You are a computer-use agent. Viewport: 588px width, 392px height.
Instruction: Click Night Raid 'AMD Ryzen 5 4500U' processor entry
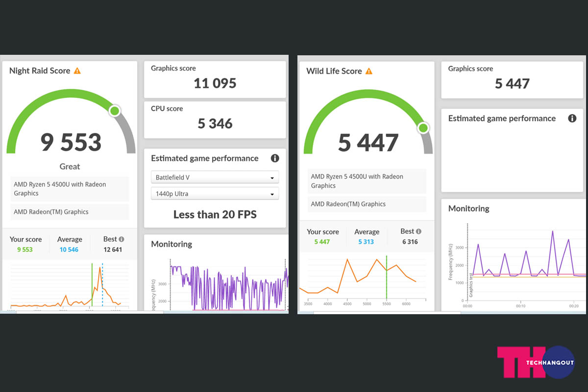(70, 189)
